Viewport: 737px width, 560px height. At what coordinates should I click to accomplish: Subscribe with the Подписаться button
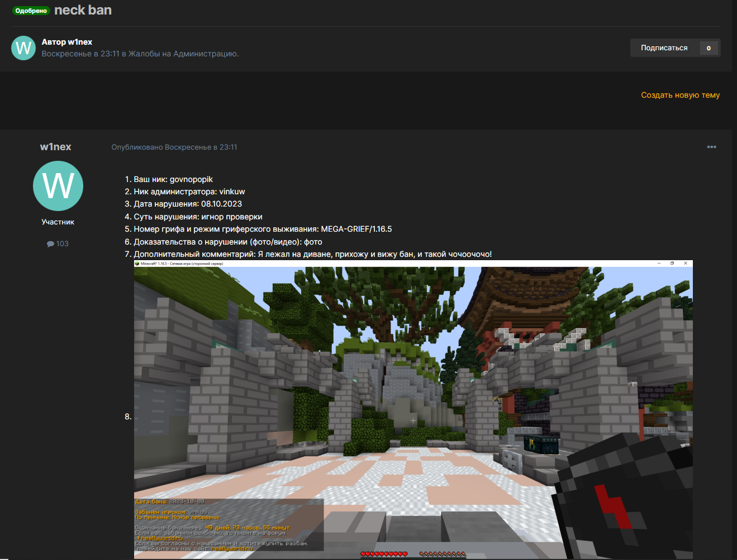[x=664, y=48]
